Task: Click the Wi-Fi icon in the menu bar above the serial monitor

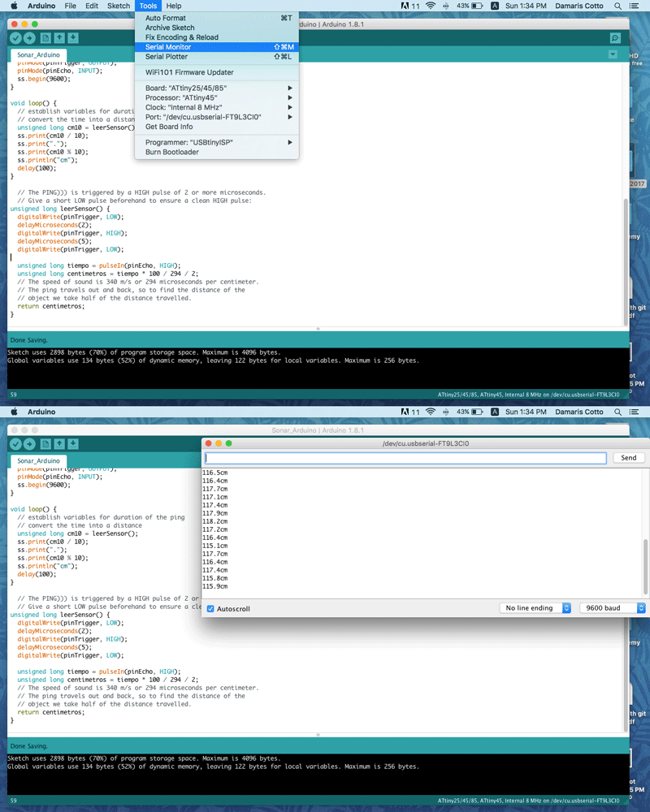Action: [431, 412]
